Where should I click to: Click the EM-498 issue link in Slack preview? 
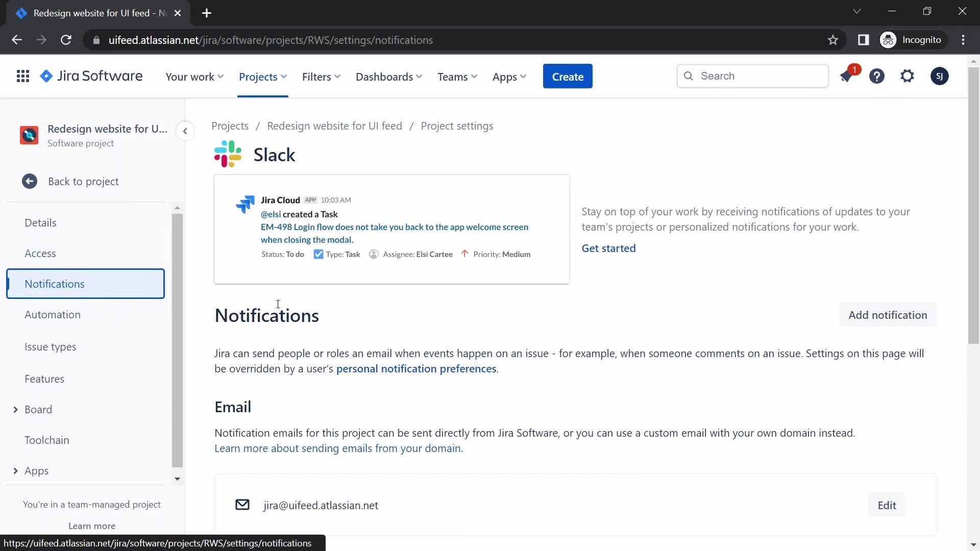tap(394, 233)
